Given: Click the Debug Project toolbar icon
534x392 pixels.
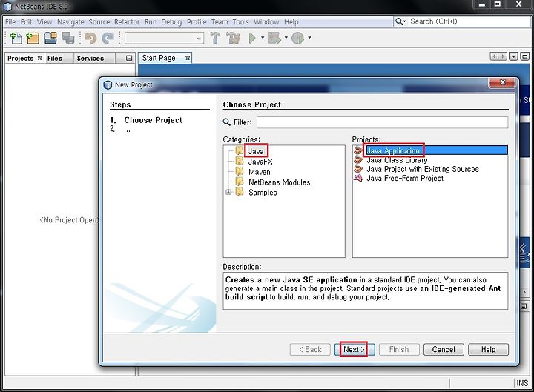Looking at the screenshot, I should click(x=274, y=38).
